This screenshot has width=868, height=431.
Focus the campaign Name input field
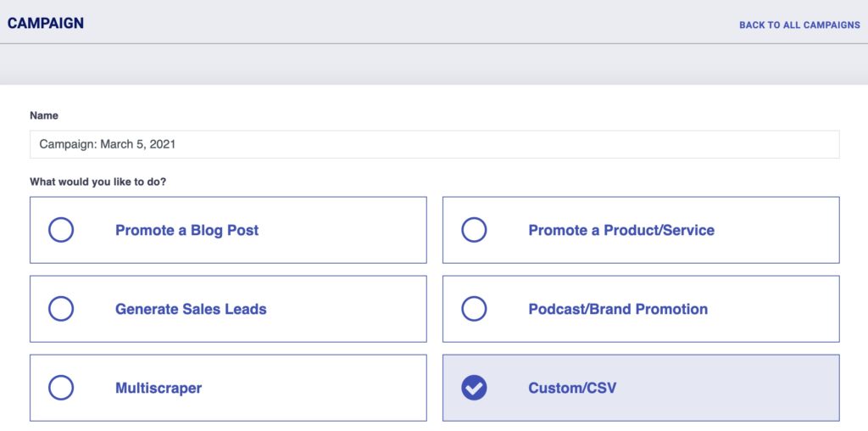click(435, 144)
